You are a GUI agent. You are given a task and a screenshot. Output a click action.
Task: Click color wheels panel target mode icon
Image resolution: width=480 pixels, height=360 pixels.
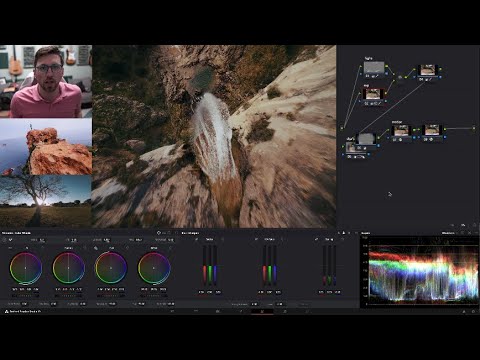pos(159,233)
